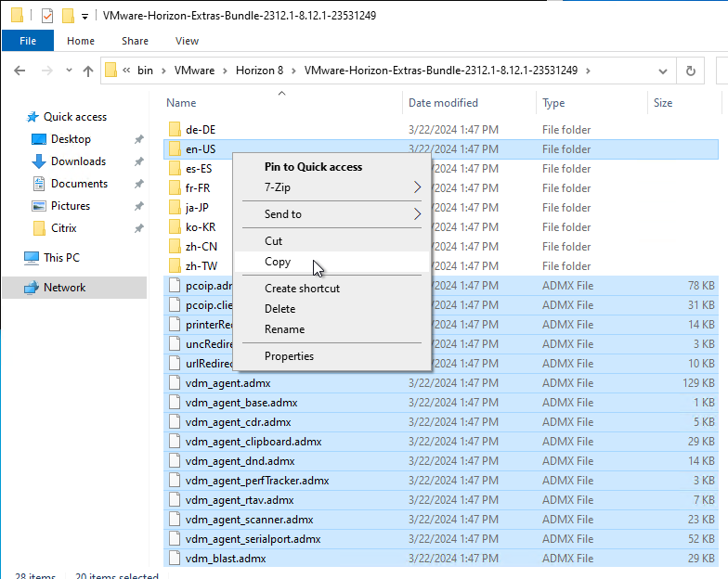Click the pin icon beside Citrix

139,228
